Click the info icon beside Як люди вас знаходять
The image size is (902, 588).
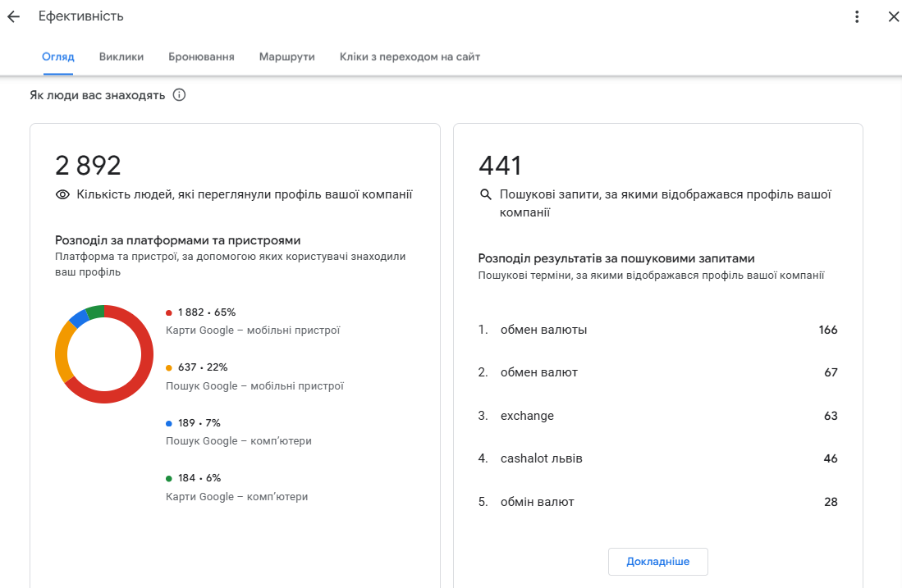pos(179,95)
